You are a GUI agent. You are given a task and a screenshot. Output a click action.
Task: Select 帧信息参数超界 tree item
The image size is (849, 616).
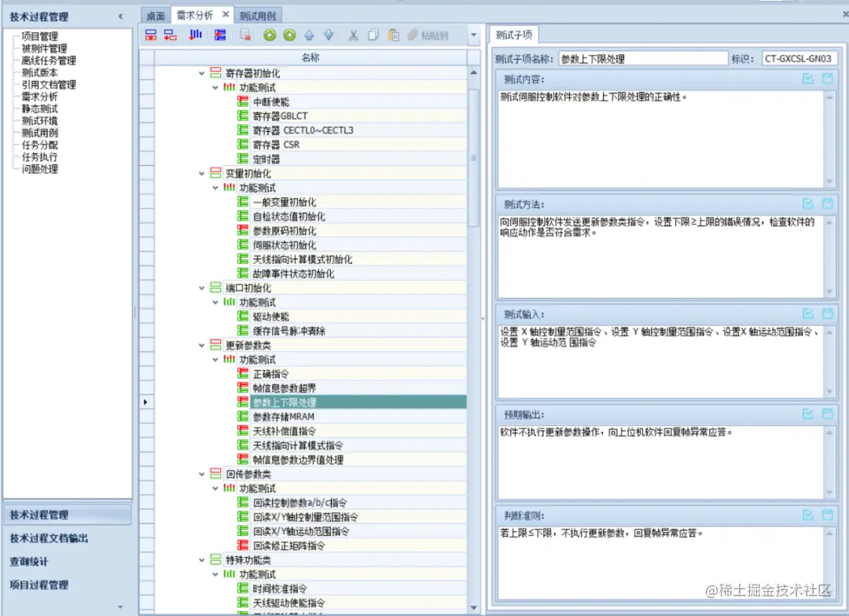click(x=285, y=388)
